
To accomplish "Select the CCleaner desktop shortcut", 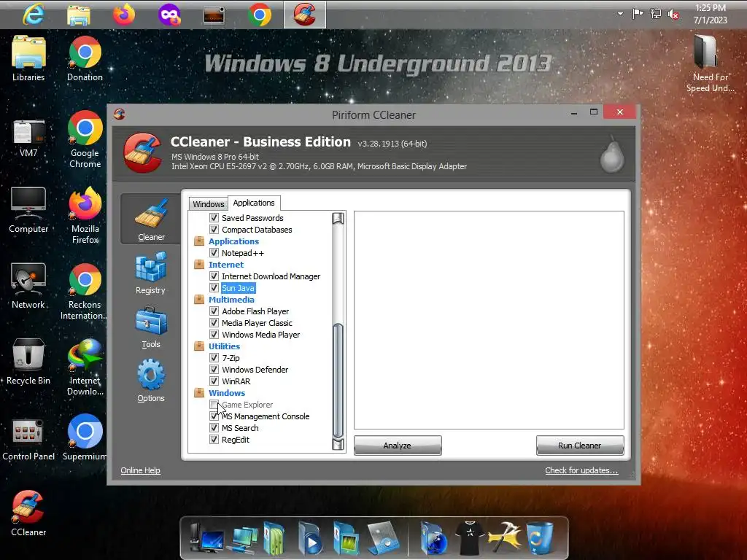I will tap(28, 513).
